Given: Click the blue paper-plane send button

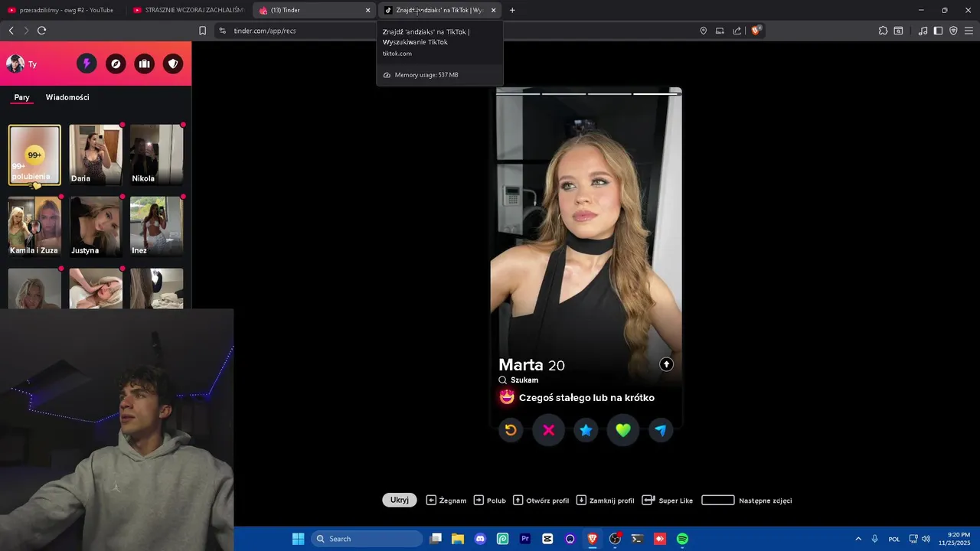Looking at the screenshot, I should pos(661,430).
